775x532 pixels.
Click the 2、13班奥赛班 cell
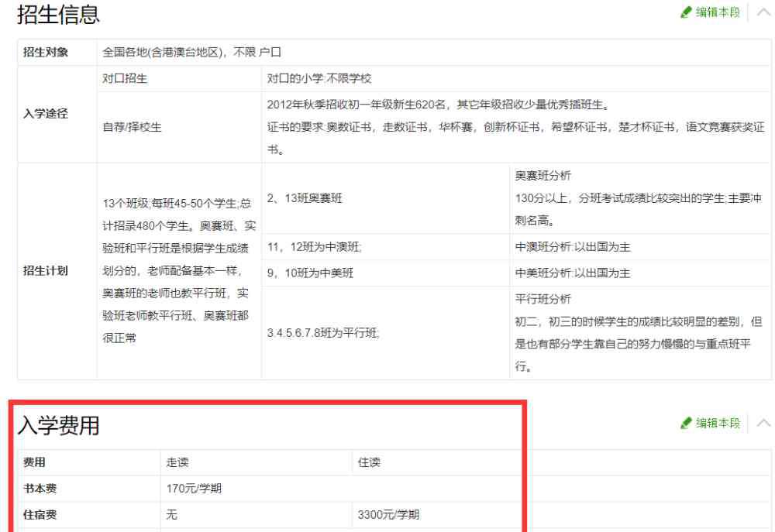305,198
